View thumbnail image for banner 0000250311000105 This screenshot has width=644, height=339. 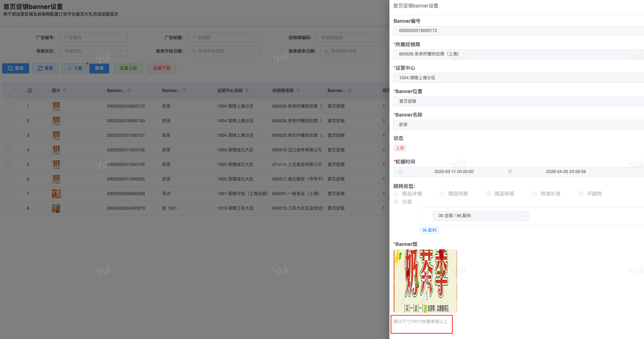click(56, 165)
